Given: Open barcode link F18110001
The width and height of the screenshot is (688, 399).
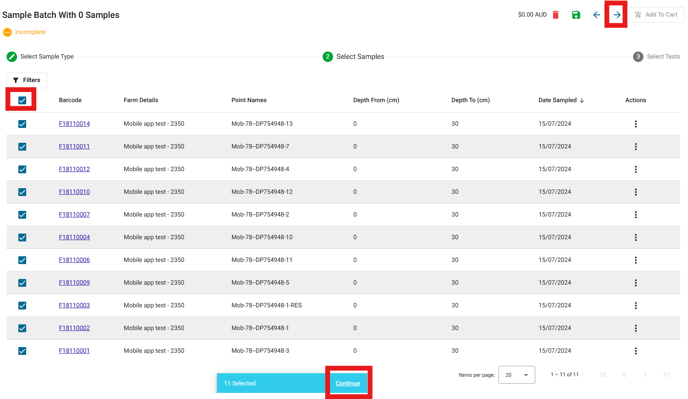Looking at the screenshot, I should [74, 351].
